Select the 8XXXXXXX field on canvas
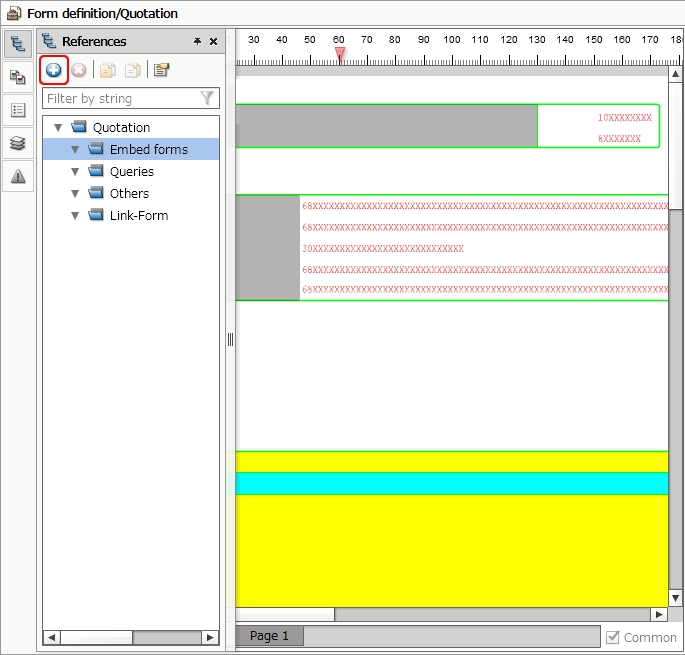Viewport: 685px width, 655px height. click(619, 139)
